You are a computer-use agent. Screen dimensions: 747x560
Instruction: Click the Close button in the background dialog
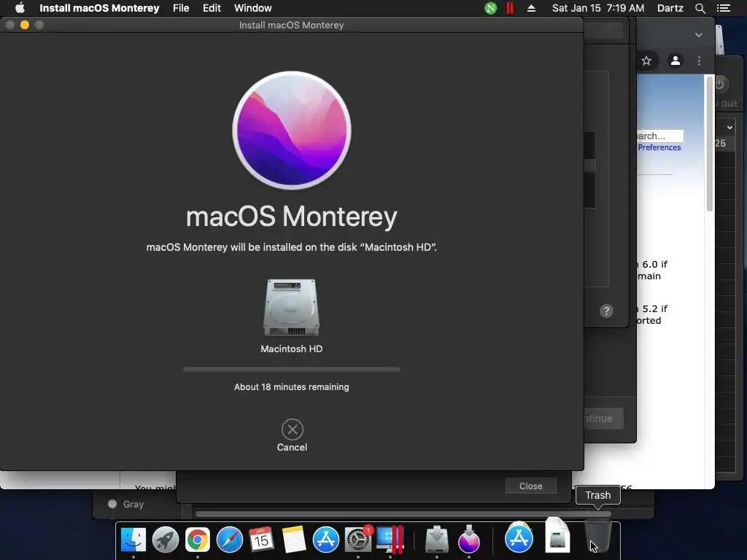[531, 486]
